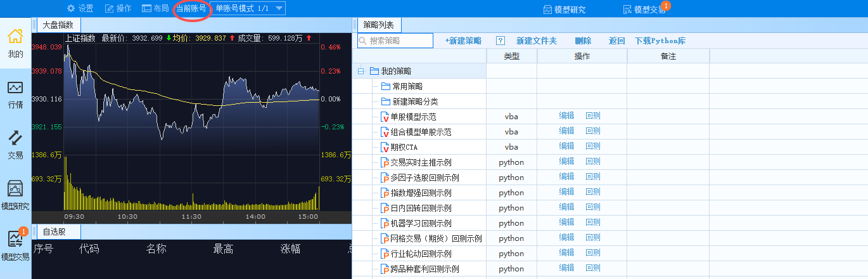Click the 涨幅 column header in 自选股
The height and width of the screenshot is (279, 868).
pyautogui.click(x=290, y=249)
